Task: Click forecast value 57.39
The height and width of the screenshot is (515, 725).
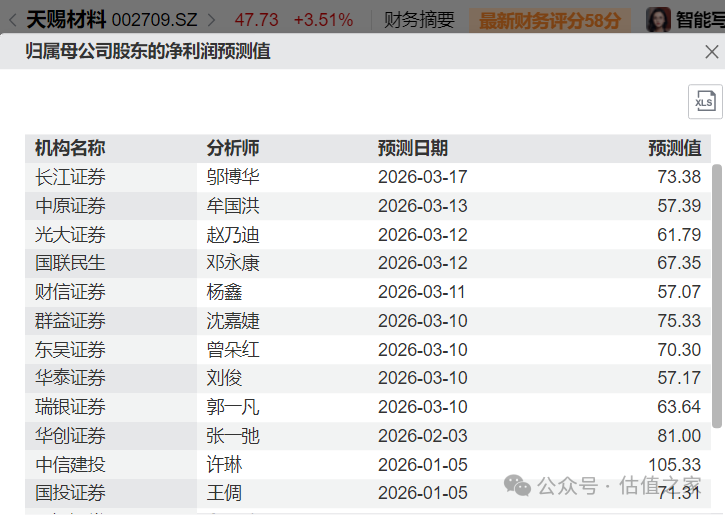Action: (x=679, y=206)
